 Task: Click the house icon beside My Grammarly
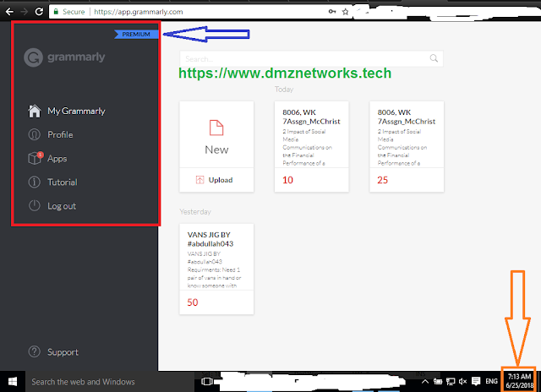(x=34, y=111)
